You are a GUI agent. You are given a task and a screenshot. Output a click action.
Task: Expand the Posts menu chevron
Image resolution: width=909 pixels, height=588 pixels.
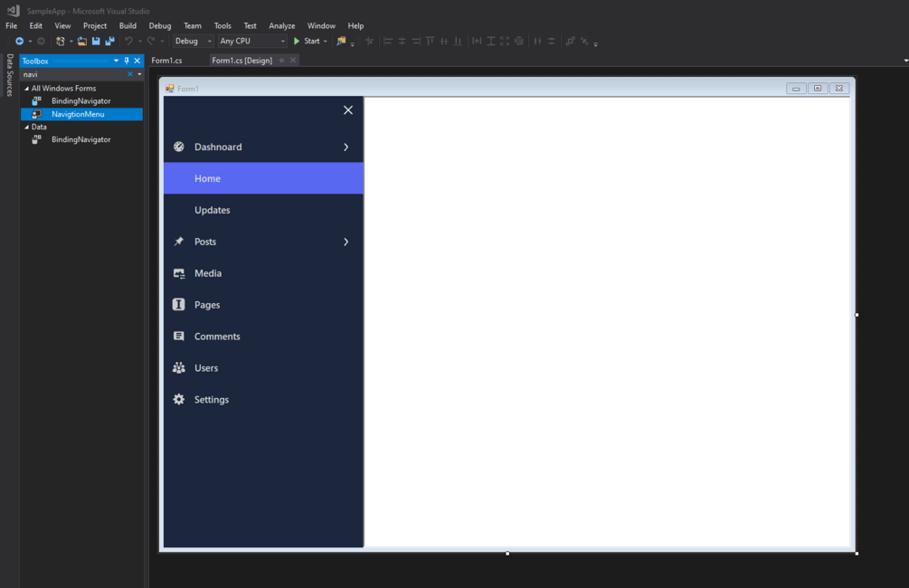pos(346,242)
